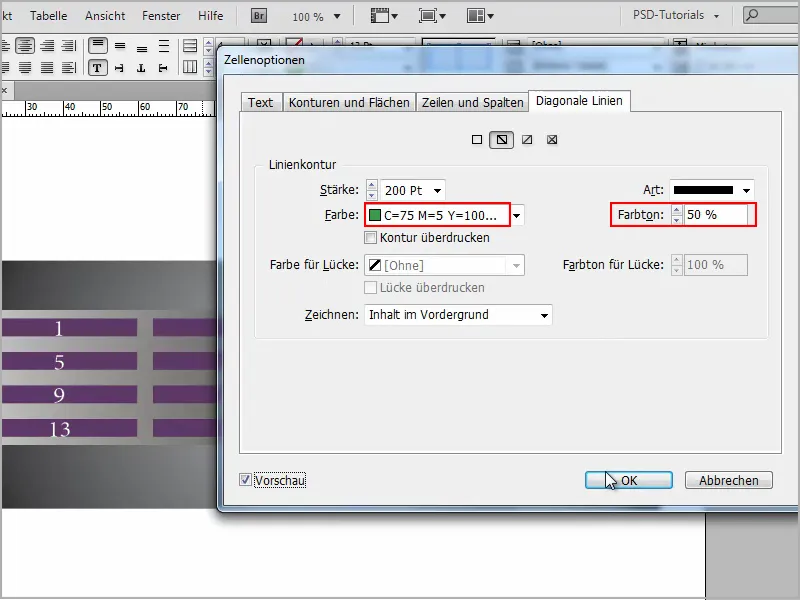This screenshot has width=800, height=600.
Task: Click the Stärke 200 Pt field
Action: coord(405,191)
